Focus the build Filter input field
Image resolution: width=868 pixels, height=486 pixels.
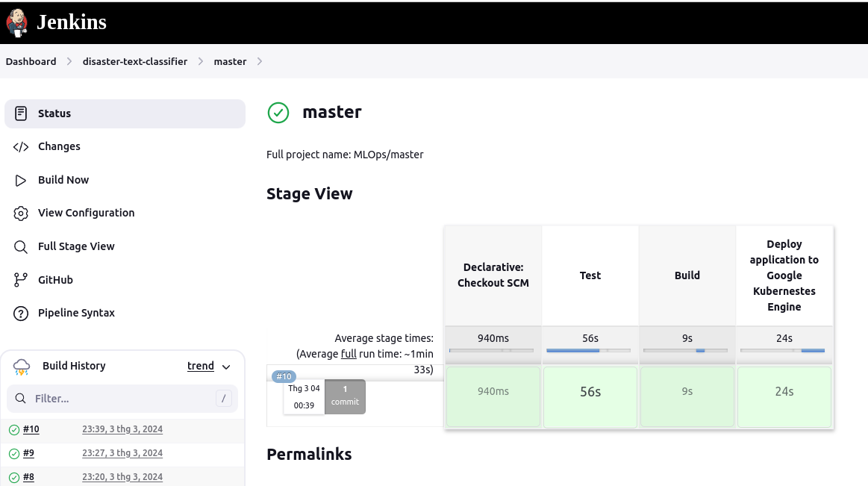tap(122, 399)
